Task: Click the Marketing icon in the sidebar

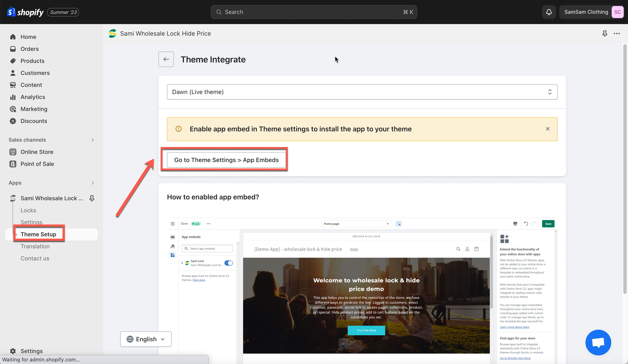Action: click(13, 109)
